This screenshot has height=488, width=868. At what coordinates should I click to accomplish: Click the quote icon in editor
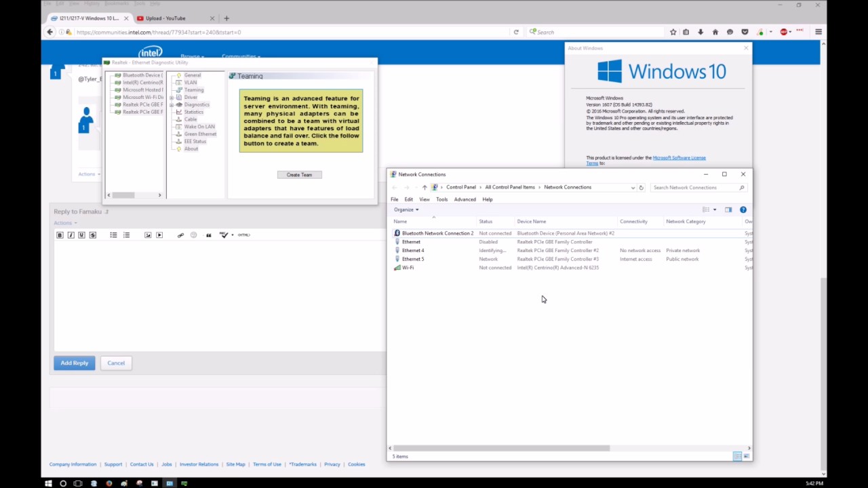(208, 235)
